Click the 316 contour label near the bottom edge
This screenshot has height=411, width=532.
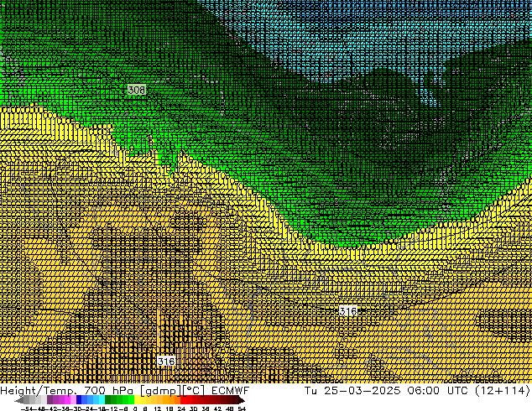pos(166,362)
